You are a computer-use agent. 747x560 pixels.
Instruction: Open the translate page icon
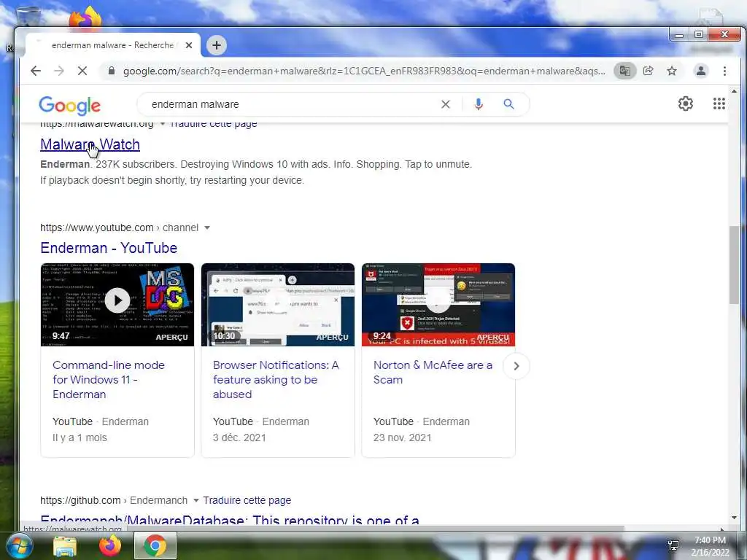pos(624,71)
